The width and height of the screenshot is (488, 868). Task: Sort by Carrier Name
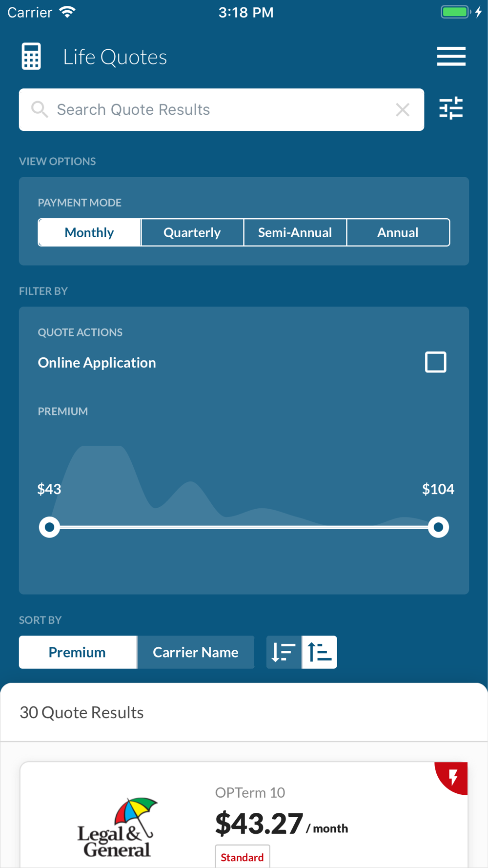click(196, 652)
